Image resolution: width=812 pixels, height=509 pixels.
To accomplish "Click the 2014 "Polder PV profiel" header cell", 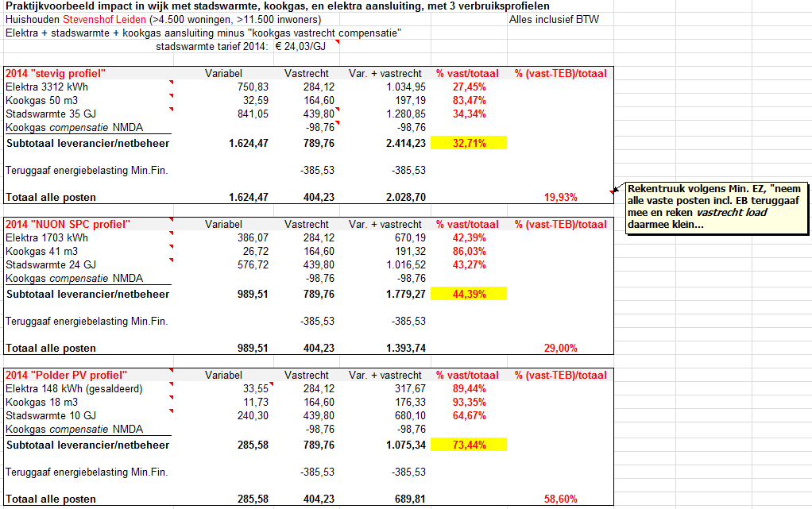I will [x=66, y=375].
